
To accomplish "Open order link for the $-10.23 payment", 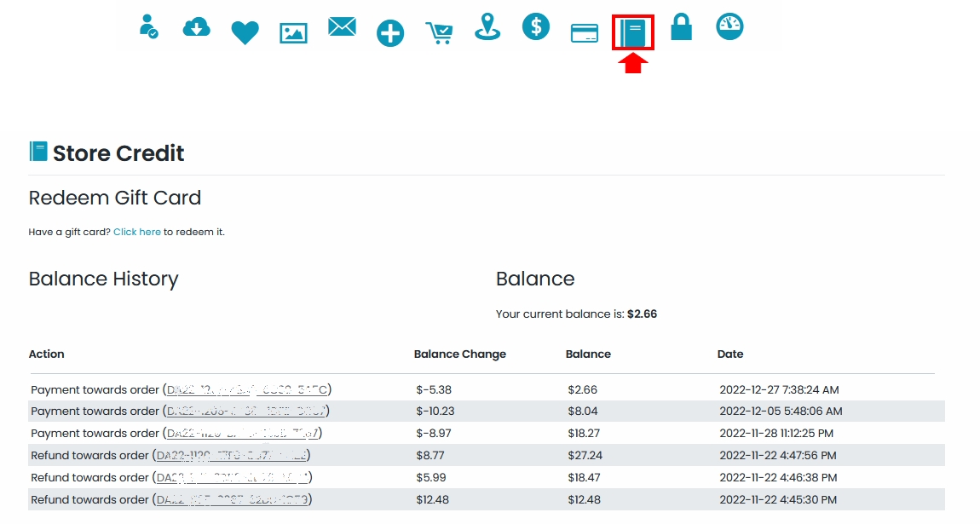I will [245, 411].
